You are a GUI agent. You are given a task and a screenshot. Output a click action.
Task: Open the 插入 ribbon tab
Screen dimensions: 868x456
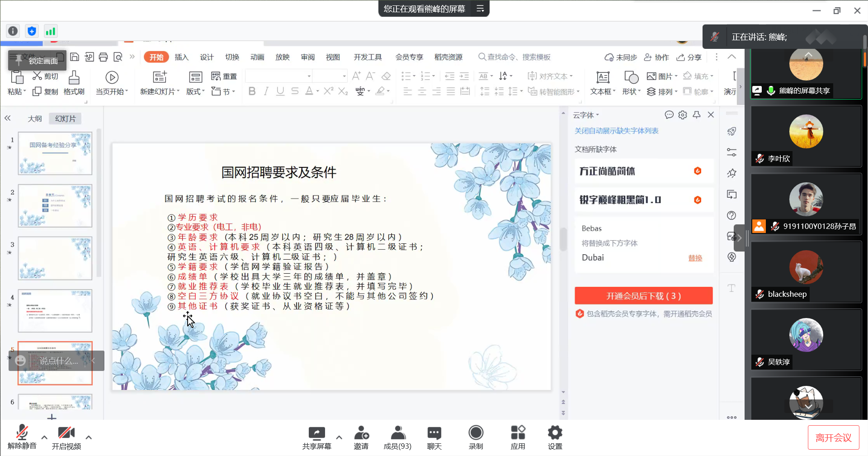point(181,57)
